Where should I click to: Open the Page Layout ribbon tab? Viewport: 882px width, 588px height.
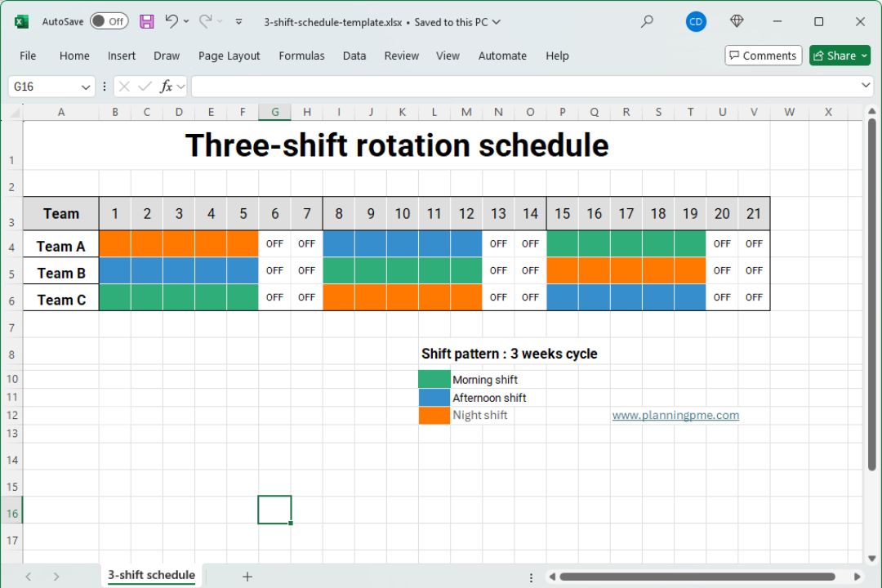[x=229, y=56]
